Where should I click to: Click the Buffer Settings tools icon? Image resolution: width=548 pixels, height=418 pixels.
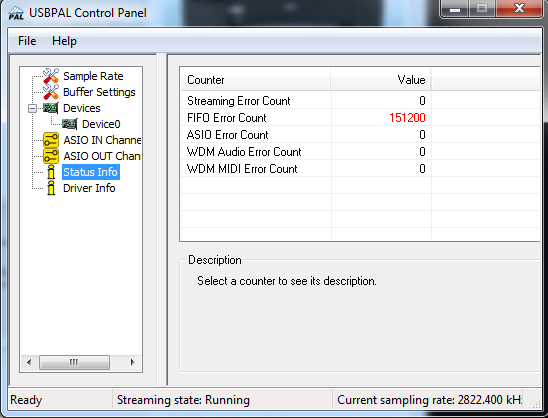[x=51, y=92]
